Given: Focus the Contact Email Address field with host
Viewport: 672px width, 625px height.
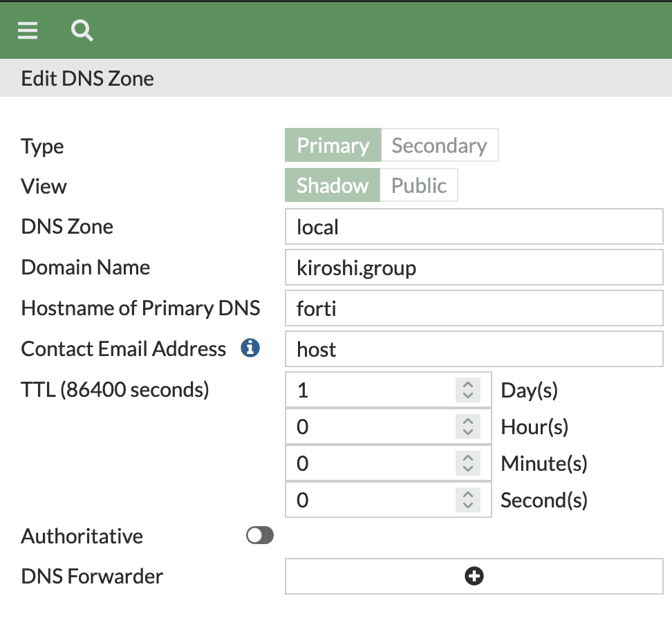Looking at the screenshot, I should (474, 348).
